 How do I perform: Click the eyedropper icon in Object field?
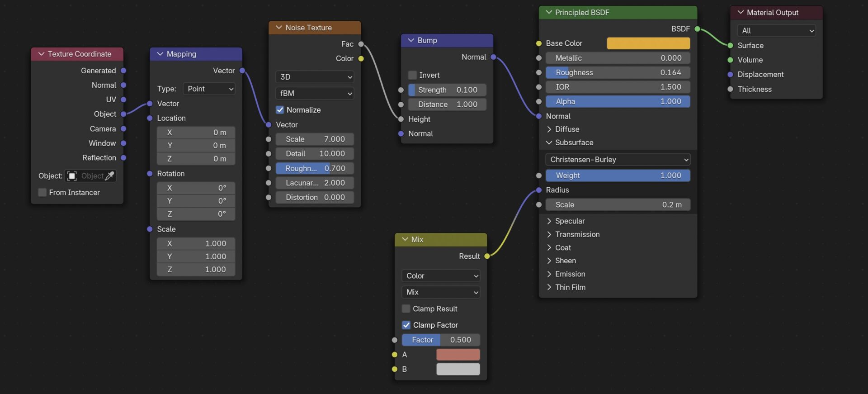[109, 176]
